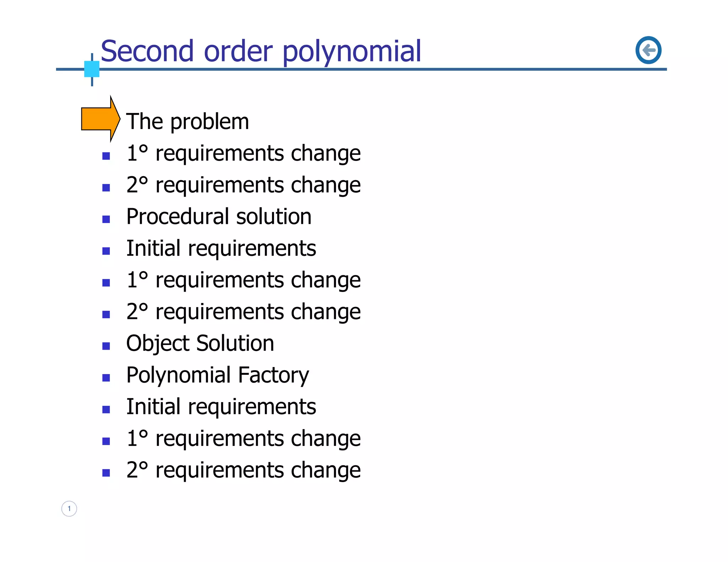The height and width of the screenshot is (562, 728).
Task: Click 2° requirements change directly above Object Solution
Action: 243,312
